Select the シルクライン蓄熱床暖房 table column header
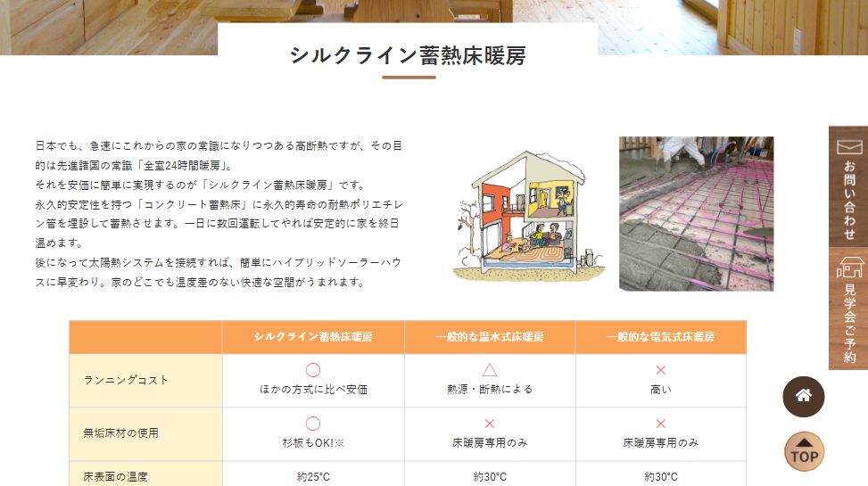868x486 pixels. click(x=313, y=337)
